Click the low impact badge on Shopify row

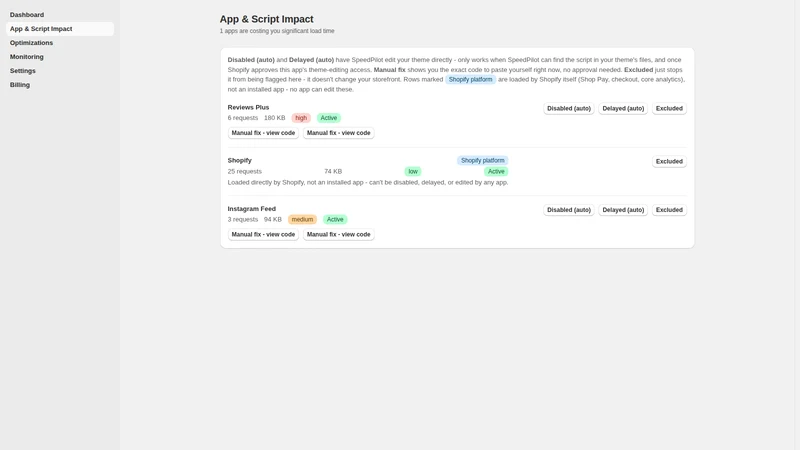pyautogui.click(x=413, y=171)
